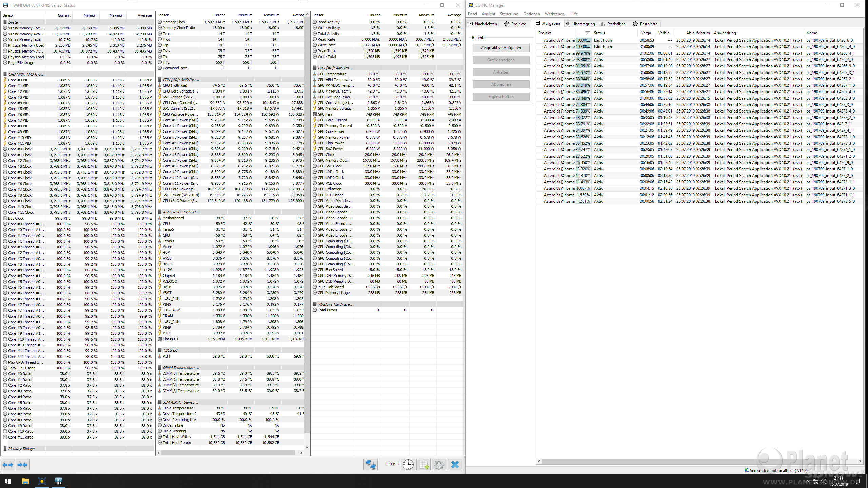Viewport: 868px width, 488px height.
Task: Click HWiNFO expand columns arrows button
Action: 8,465
